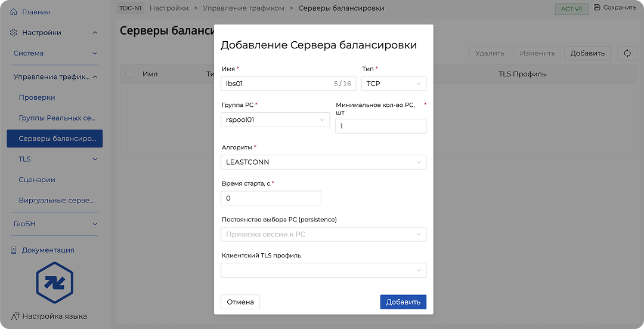Screen dimensions: 644x329
Task: Open the persistence Привязка сессии dropdown
Action: [323, 234]
